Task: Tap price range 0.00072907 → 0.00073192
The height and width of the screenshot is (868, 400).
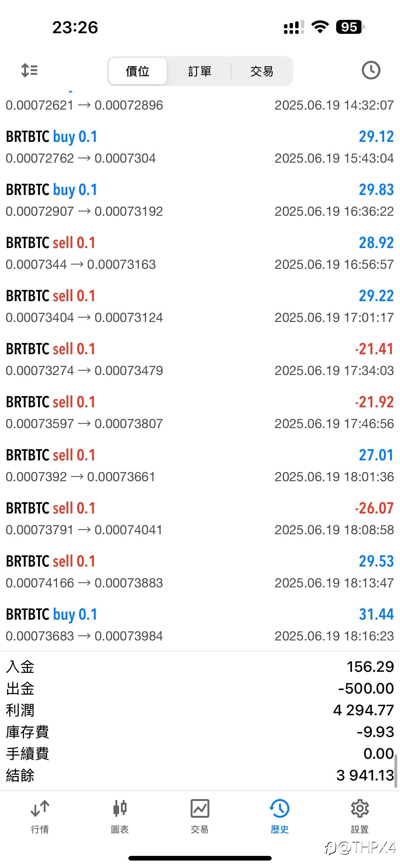Action: [x=84, y=211]
